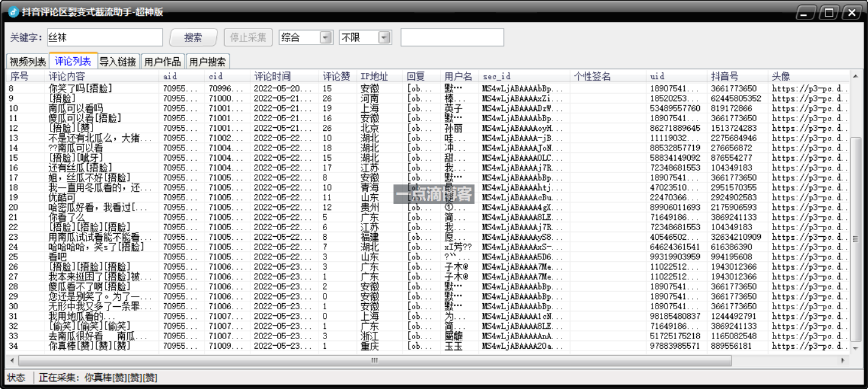The width and height of the screenshot is (868, 389).
Task: Click the aid column header
Action: pyautogui.click(x=182, y=77)
